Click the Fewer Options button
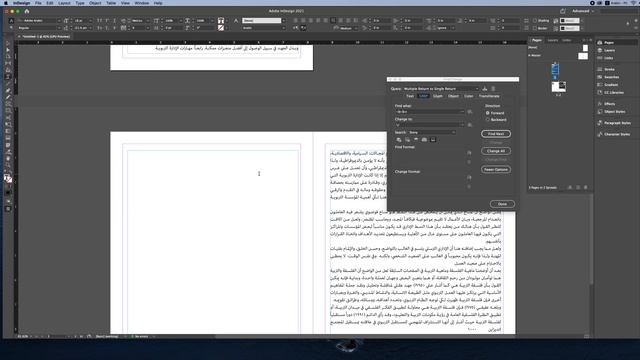This screenshot has width=640, height=360. coord(496,169)
